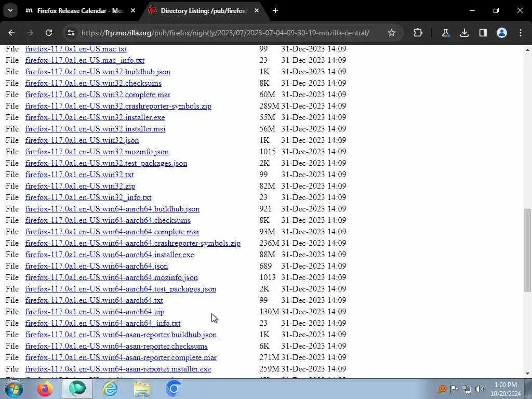This screenshot has height=399, width=532.
Task: Click the blue circular browser taskbar icon
Action: tap(174, 389)
